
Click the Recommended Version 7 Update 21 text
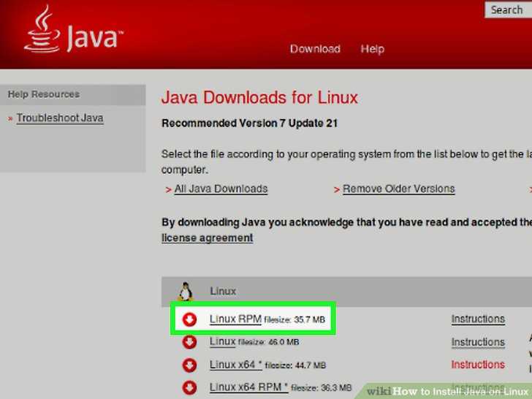click(x=250, y=123)
